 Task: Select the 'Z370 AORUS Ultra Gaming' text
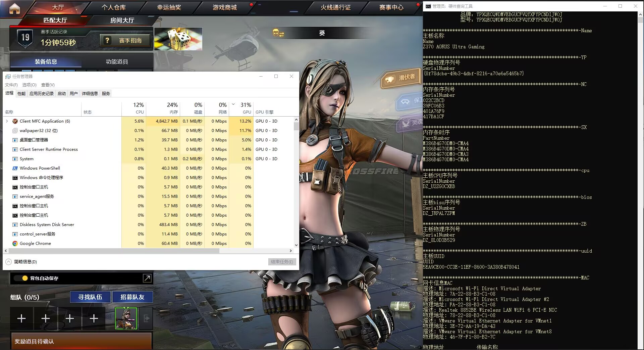(x=453, y=47)
